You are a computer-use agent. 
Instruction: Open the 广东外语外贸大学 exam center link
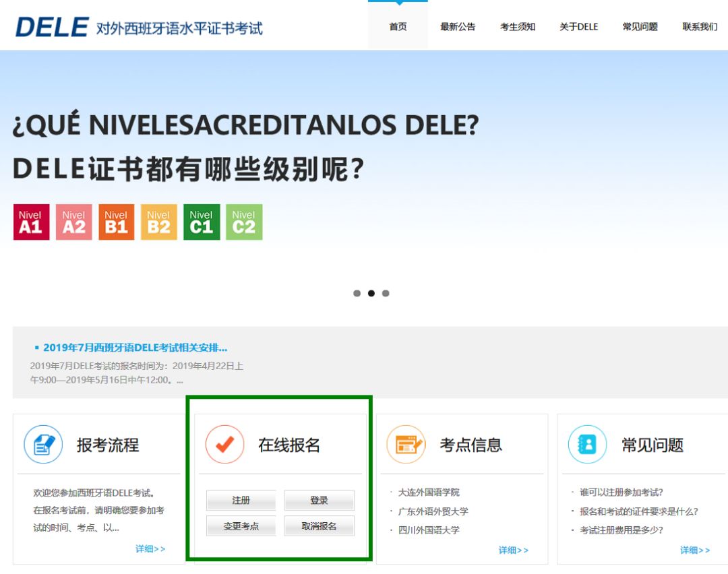(x=433, y=511)
